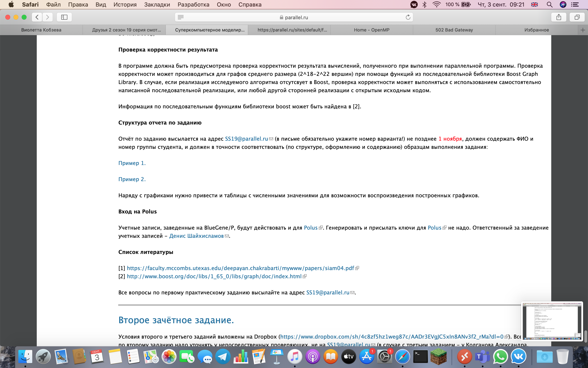Launch Terminal from the Dock
Image resolution: width=588 pixels, height=368 pixels.
421,357
